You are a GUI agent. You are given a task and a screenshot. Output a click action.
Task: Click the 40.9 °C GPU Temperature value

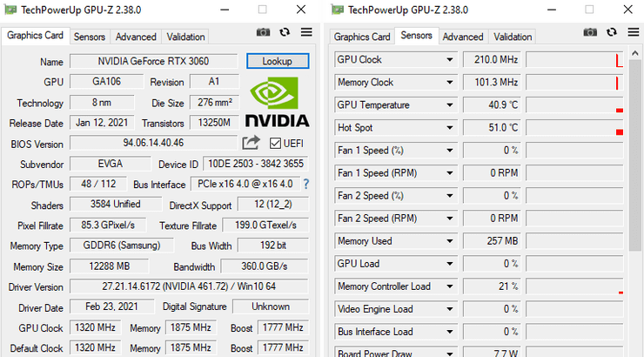pyautogui.click(x=492, y=105)
